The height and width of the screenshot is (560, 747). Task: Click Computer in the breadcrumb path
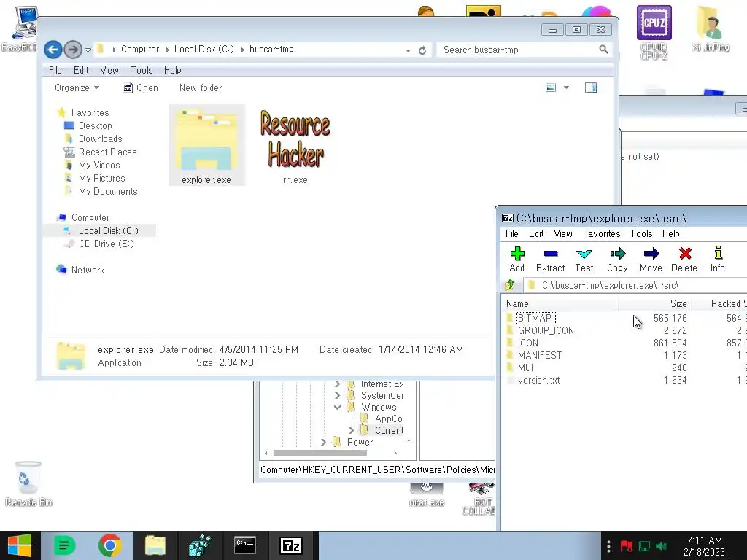pyautogui.click(x=140, y=49)
